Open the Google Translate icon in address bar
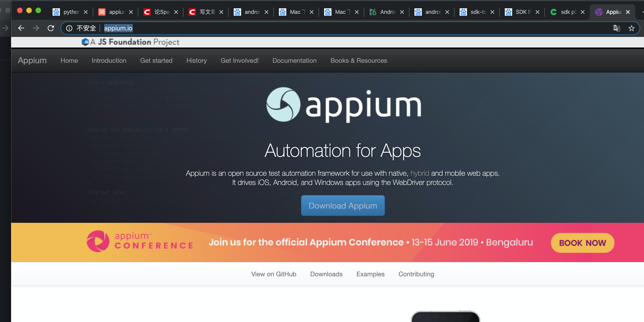This screenshot has width=644, height=322. pos(617,28)
